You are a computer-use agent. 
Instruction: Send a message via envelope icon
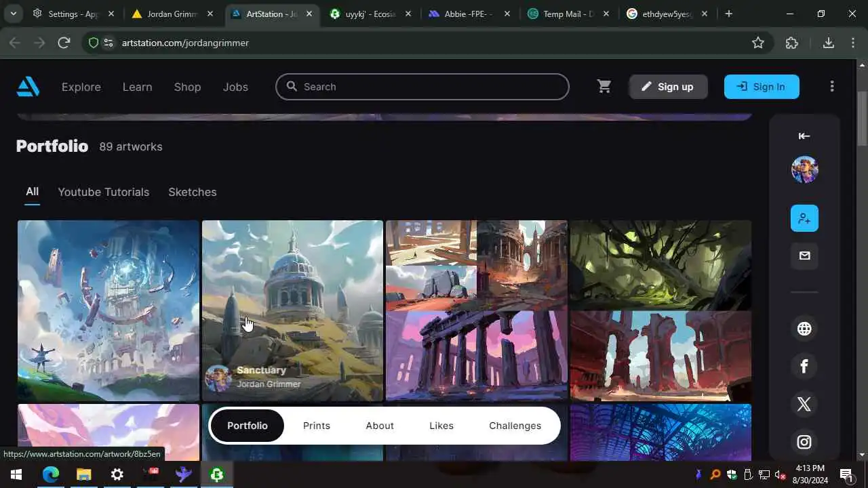pos(804,256)
